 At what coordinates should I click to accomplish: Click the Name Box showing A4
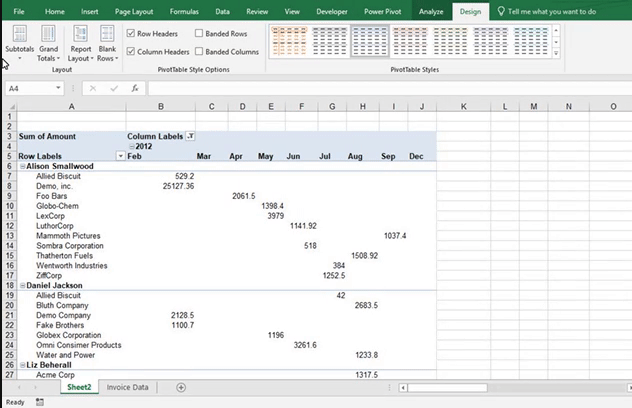coord(28,88)
